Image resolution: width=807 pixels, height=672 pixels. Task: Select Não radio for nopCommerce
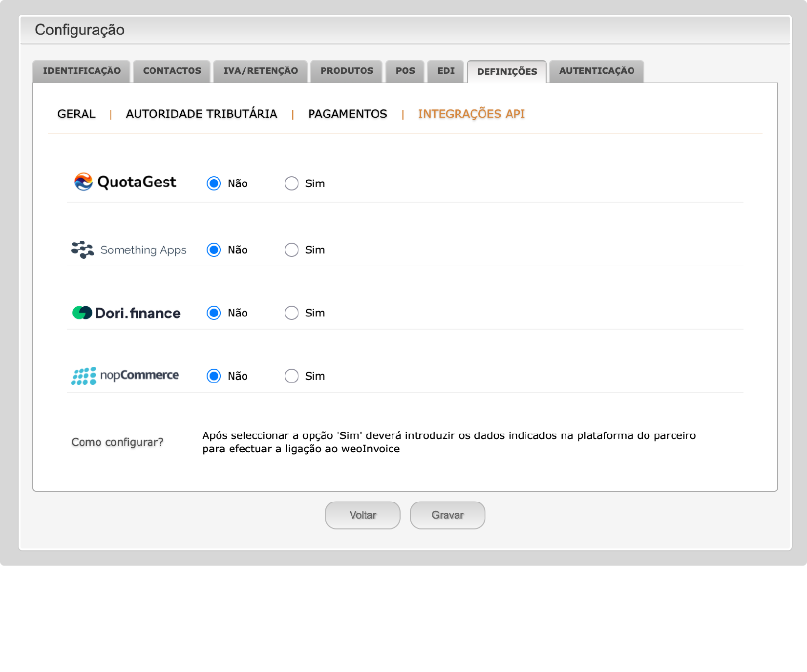pyautogui.click(x=214, y=376)
